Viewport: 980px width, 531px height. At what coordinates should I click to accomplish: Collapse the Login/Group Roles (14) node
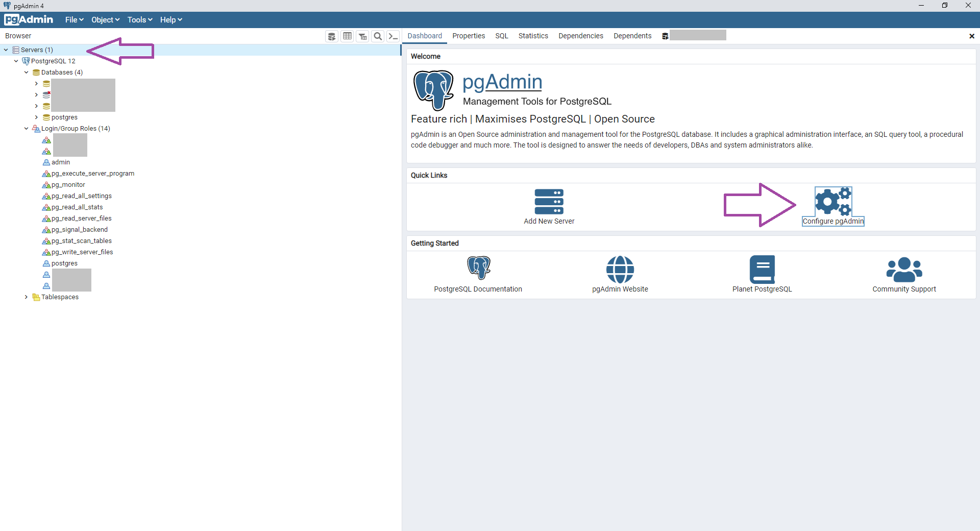[x=26, y=129]
